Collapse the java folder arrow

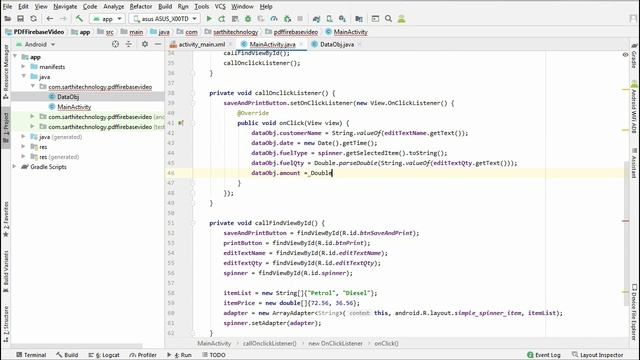[24, 77]
